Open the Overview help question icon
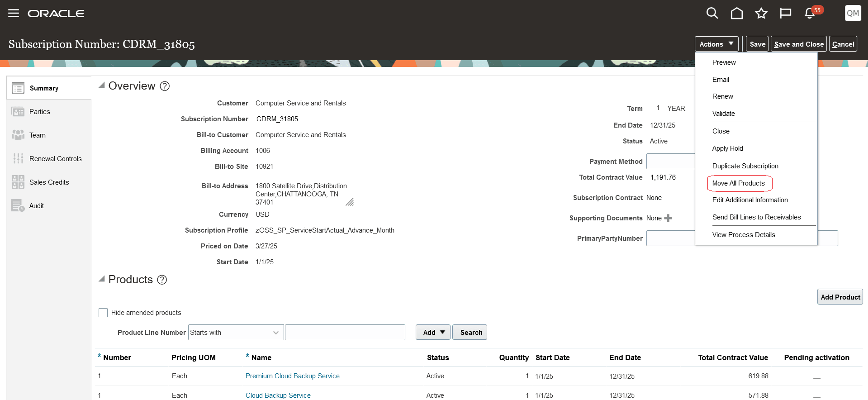 point(165,86)
